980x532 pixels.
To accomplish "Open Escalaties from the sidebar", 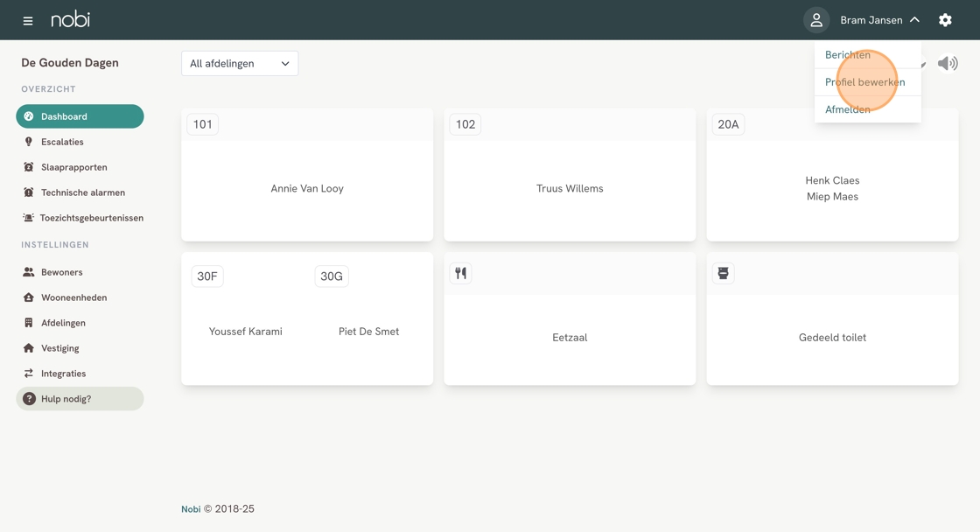I will tap(62, 142).
